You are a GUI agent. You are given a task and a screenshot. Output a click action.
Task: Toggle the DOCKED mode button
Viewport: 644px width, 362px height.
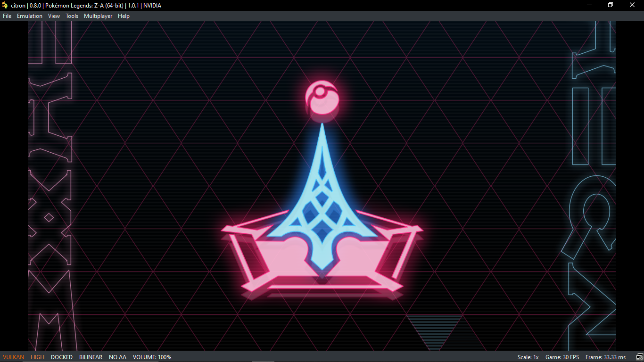pos(62,357)
